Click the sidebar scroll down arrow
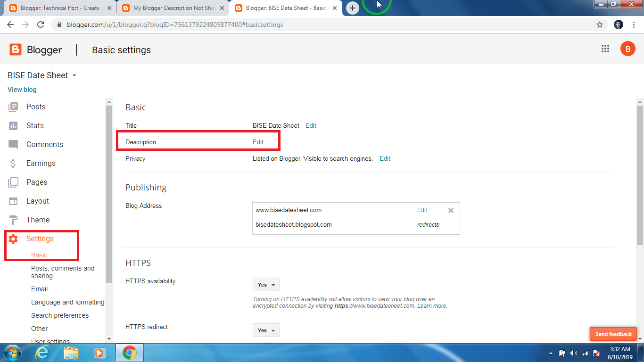 tap(109, 338)
